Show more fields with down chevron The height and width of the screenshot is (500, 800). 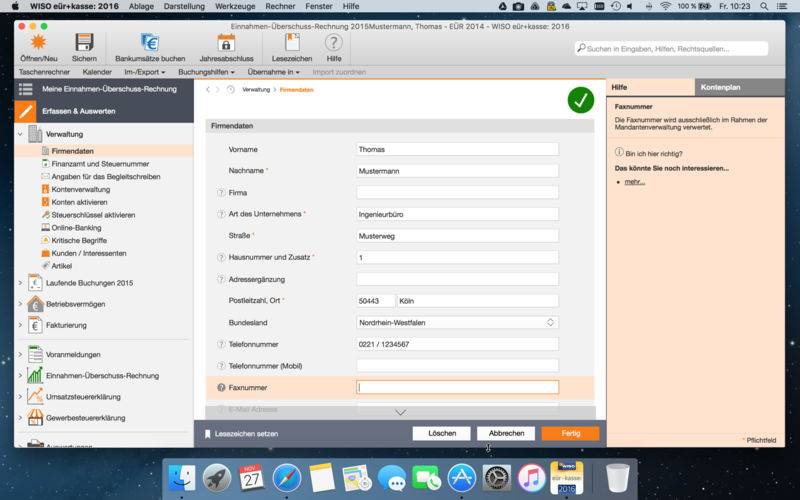click(x=401, y=412)
